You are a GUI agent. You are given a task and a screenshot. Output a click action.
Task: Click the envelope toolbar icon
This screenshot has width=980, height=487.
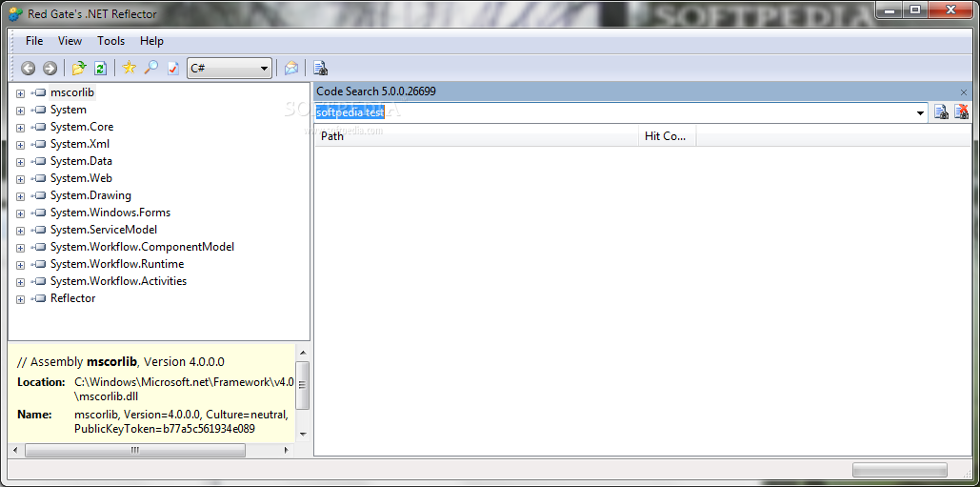coord(291,69)
